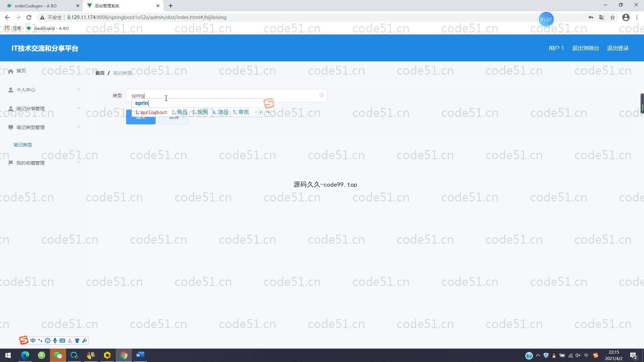Reload the current page
The width and height of the screenshot is (644, 362).
[29, 17]
